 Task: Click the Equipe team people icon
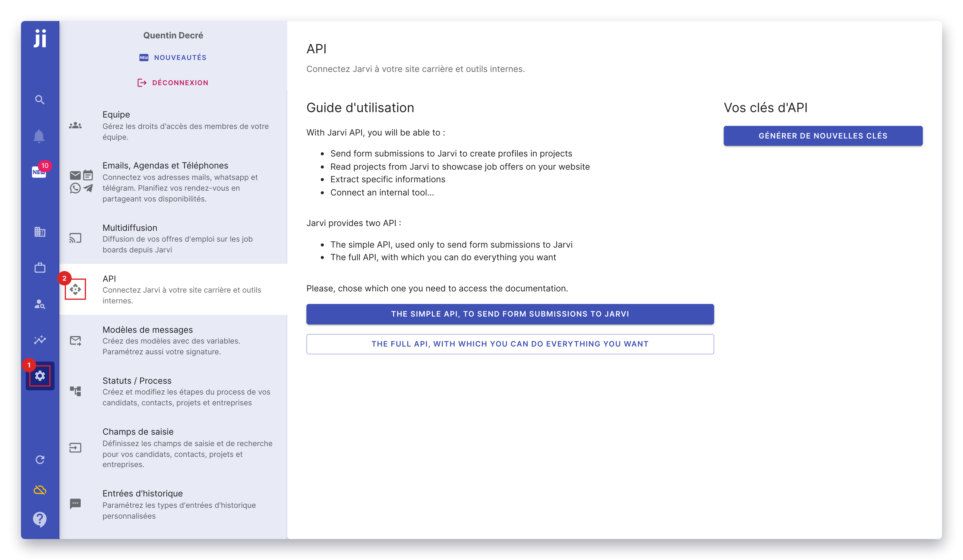click(75, 125)
